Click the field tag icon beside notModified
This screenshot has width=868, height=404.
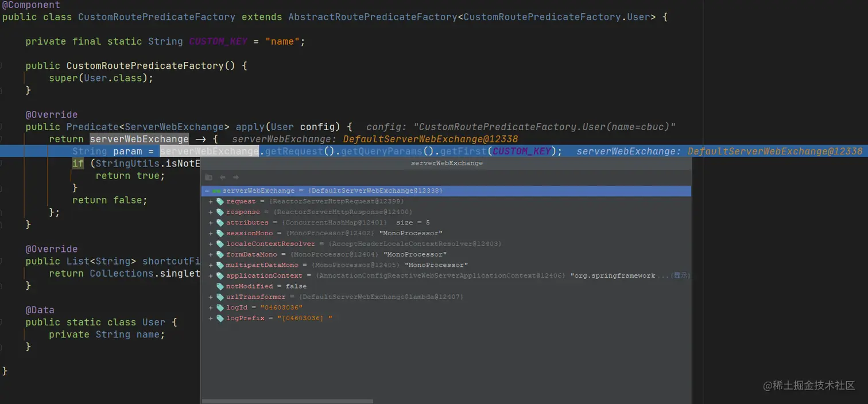click(220, 286)
